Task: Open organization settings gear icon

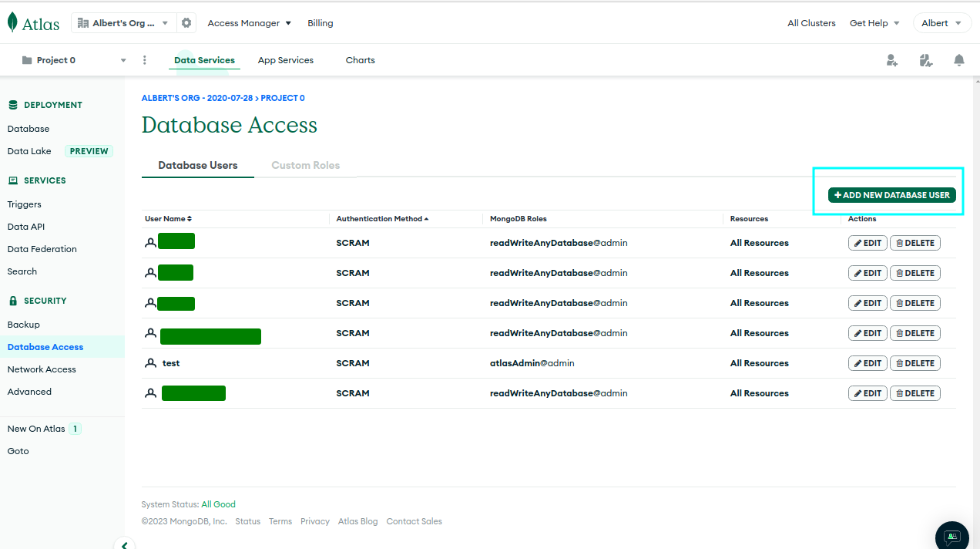Action: (x=186, y=23)
